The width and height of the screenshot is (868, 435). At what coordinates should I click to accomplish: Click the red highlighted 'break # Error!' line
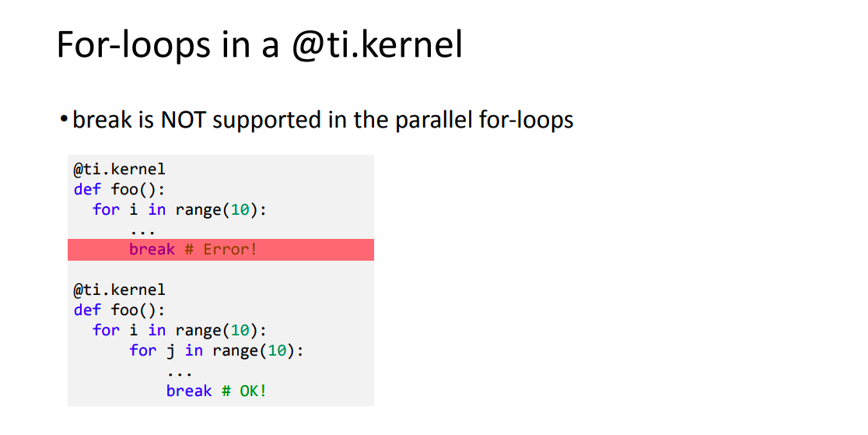(221, 249)
